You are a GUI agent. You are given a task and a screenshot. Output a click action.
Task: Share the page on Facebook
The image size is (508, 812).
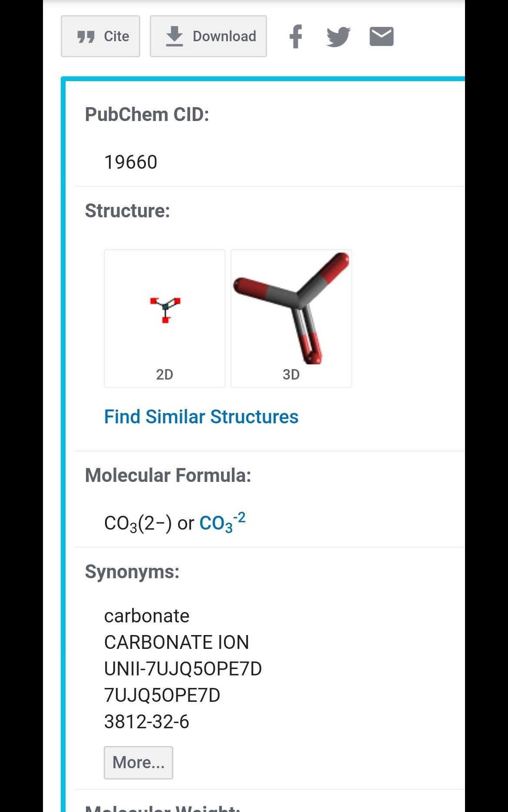296,36
